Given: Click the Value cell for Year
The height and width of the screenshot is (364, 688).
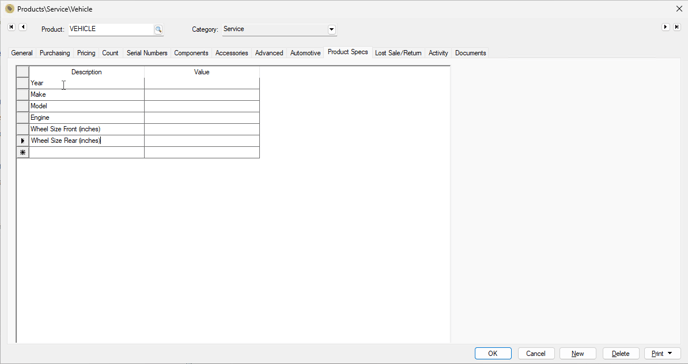Looking at the screenshot, I should tap(202, 83).
